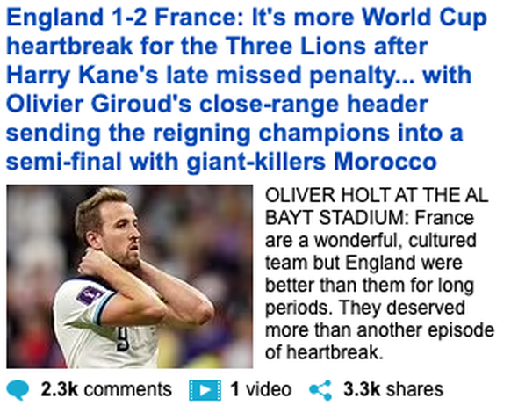511x420 pixels.
Task: Click the bold '2.3k' comment count
Action: pos(60,389)
